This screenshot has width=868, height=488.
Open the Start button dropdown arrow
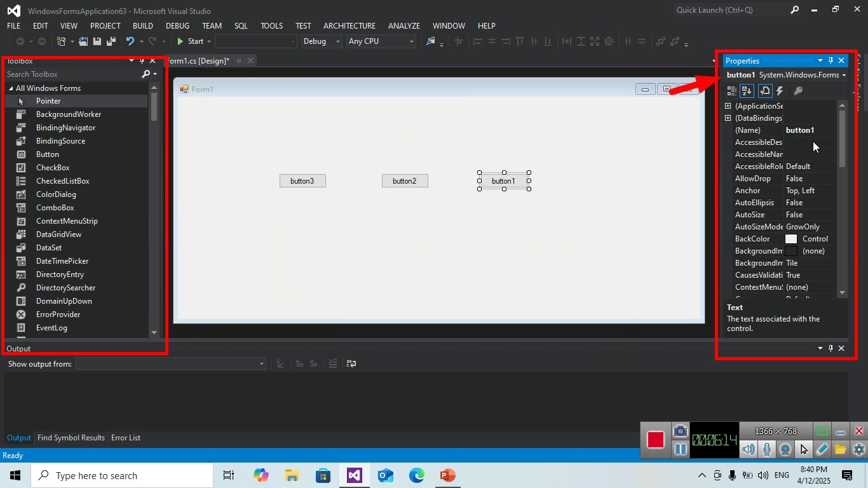pyautogui.click(x=208, y=41)
